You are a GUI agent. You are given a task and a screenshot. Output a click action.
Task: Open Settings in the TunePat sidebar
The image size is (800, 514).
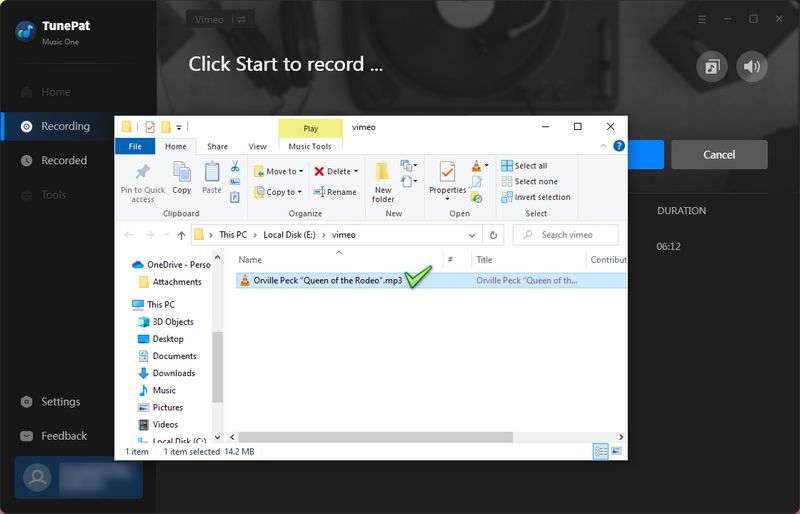point(60,402)
